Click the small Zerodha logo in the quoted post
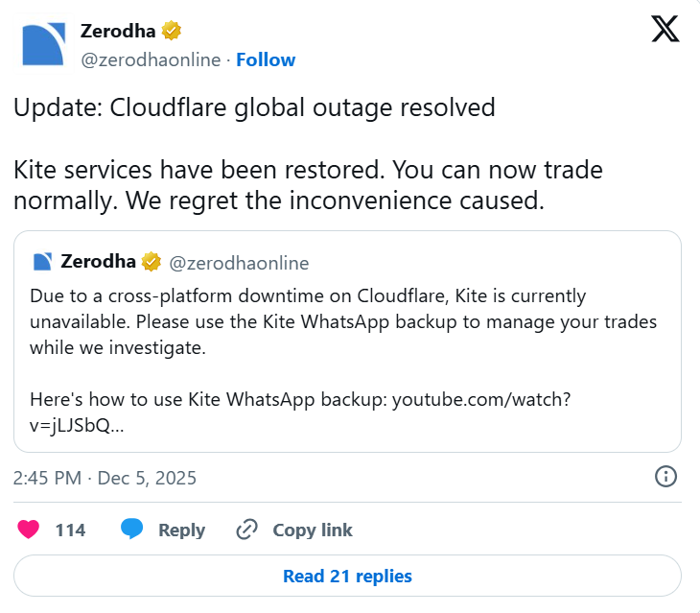Image resolution: width=700 pixels, height=613 pixels. [x=41, y=262]
